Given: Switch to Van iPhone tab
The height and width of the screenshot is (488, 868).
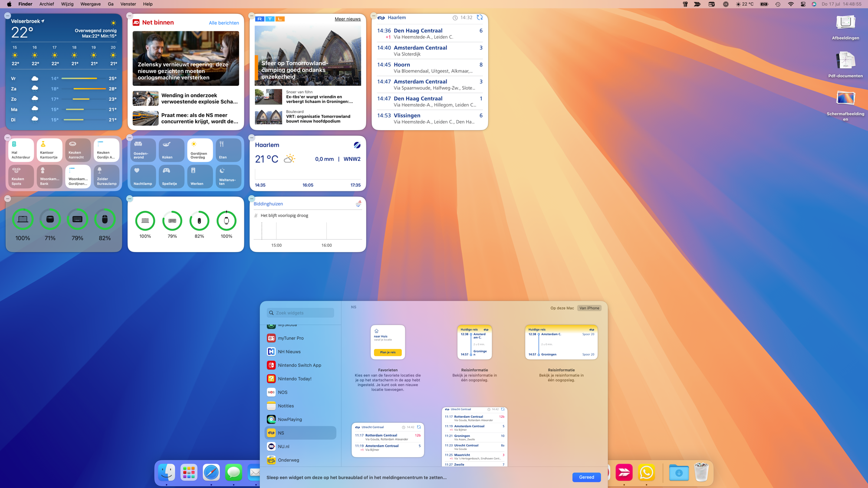Looking at the screenshot, I should coord(589,308).
